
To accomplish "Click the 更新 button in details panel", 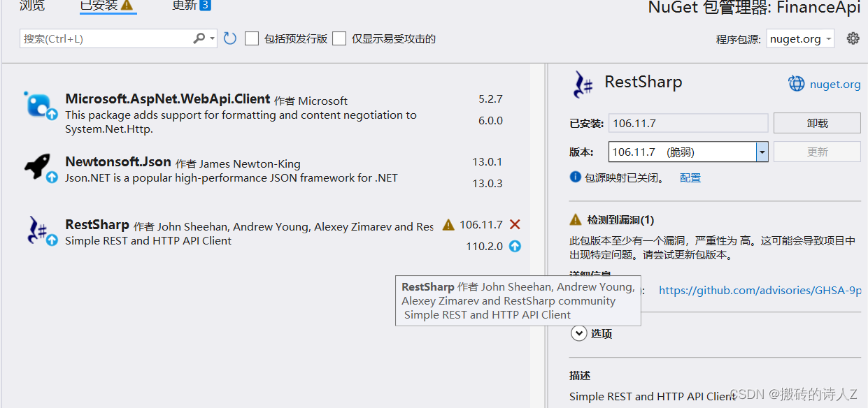I will click(x=817, y=152).
